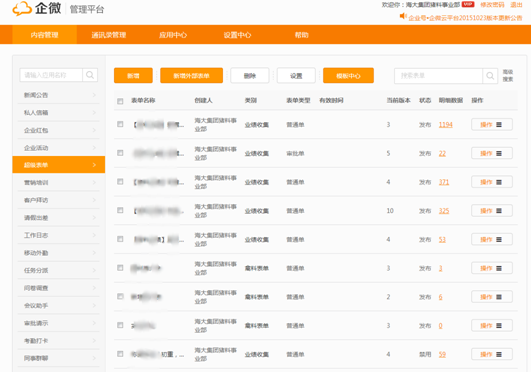
Task: Switch to the 内容管理 tab
Action: [44, 35]
